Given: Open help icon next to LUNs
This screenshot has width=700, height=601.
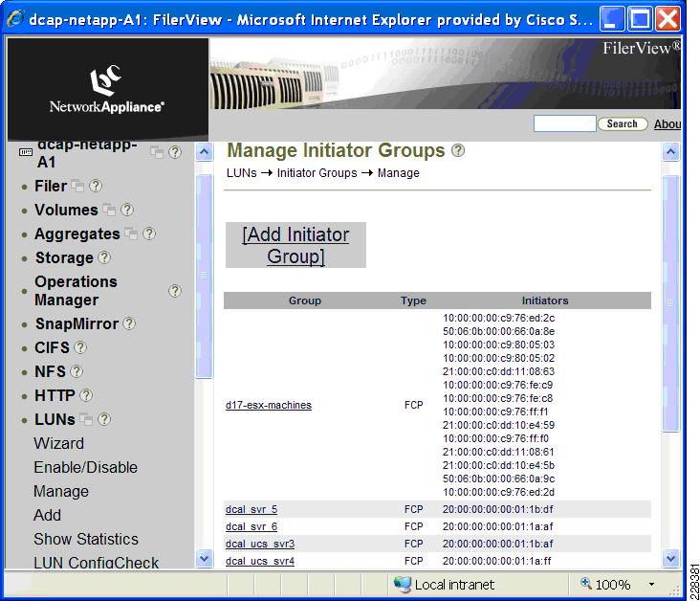Looking at the screenshot, I should (x=104, y=419).
